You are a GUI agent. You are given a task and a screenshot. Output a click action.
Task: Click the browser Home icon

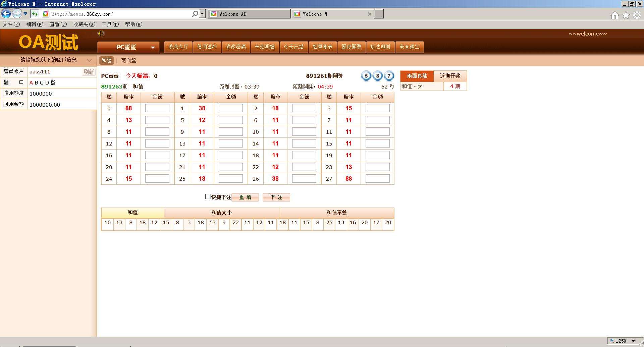click(614, 15)
